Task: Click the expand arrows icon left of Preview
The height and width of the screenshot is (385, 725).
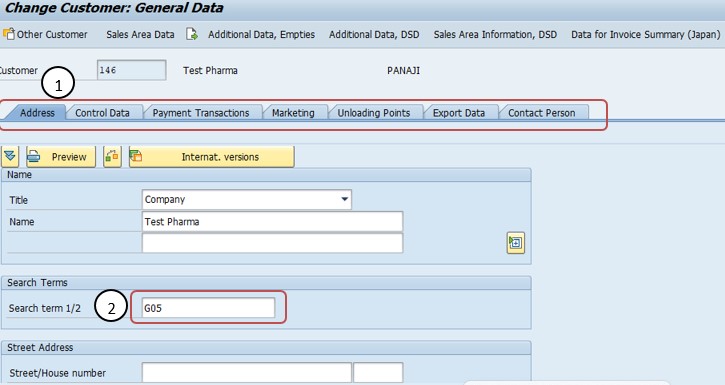Action: pyautogui.click(x=10, y=157)
